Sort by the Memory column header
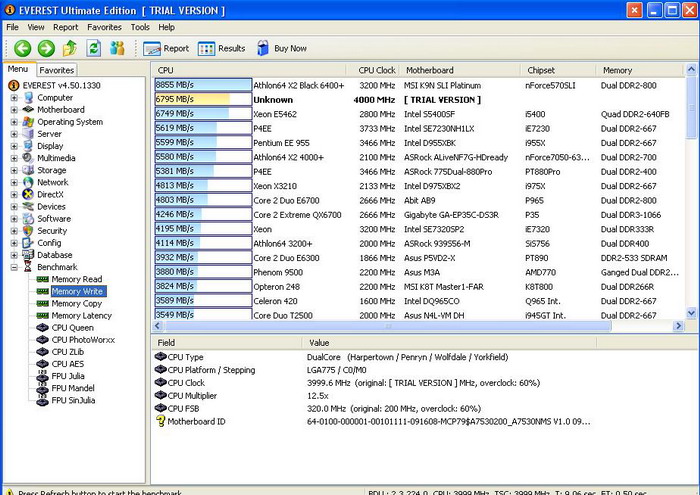This screenshot has width=700, height=495. click(639, 70)
